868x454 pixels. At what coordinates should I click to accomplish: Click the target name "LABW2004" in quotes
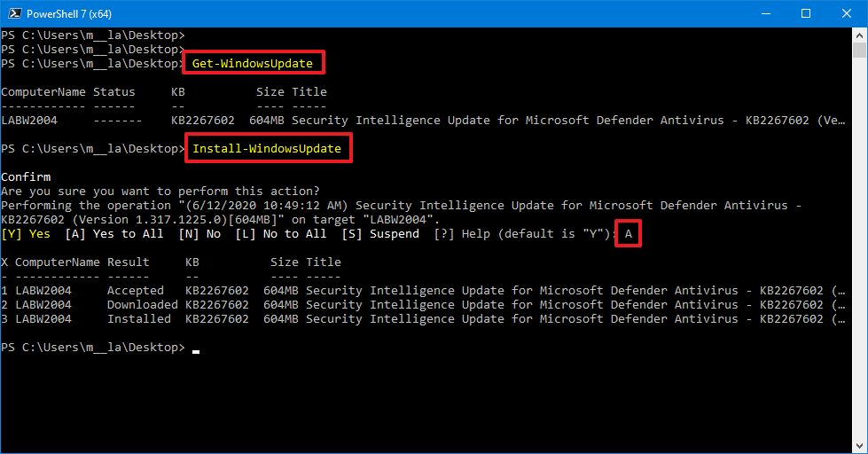click(398, 219)
